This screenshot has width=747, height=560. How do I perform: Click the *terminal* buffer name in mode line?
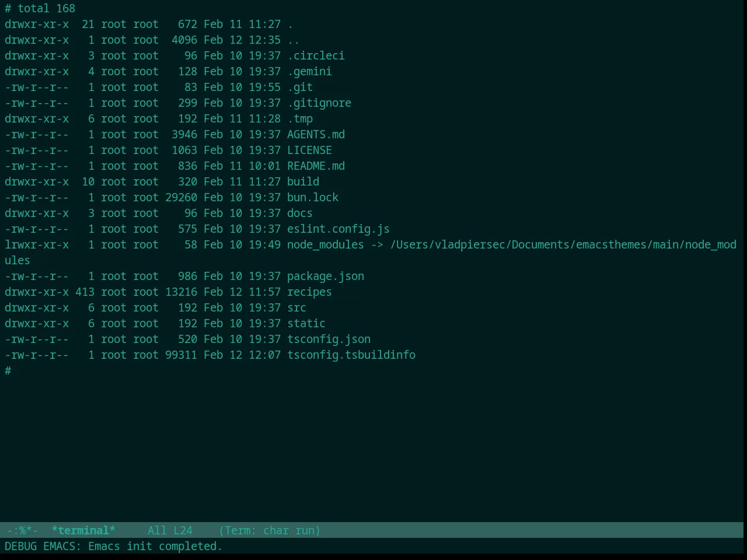coord(83,530)
